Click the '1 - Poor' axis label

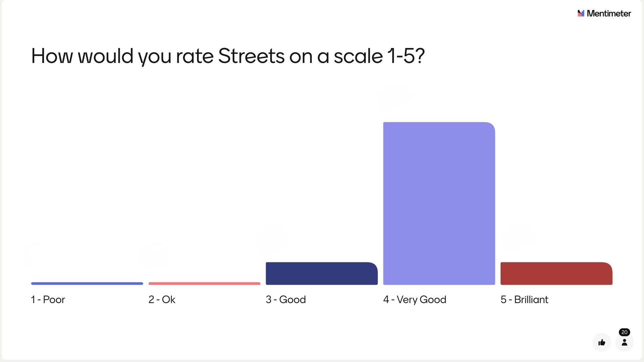tap(48, 299)
